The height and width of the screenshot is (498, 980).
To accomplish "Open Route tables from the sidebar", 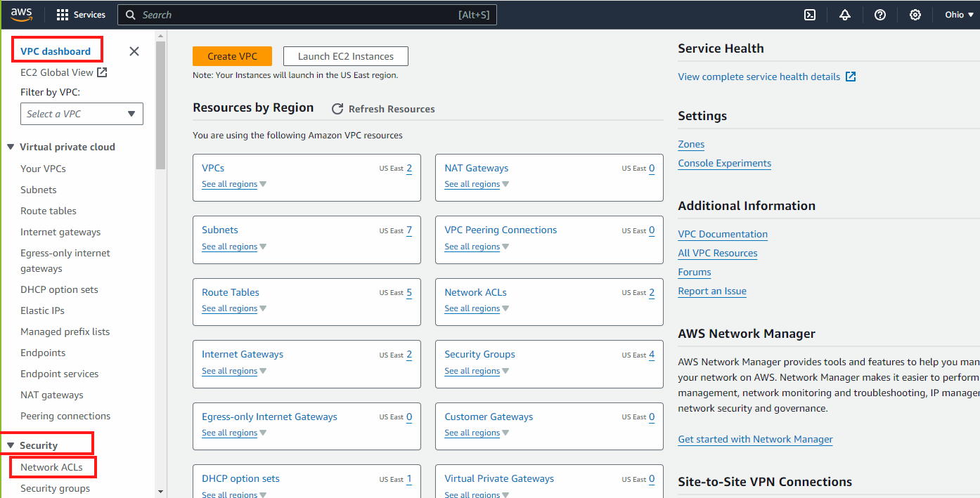I will tap(49, 211).
